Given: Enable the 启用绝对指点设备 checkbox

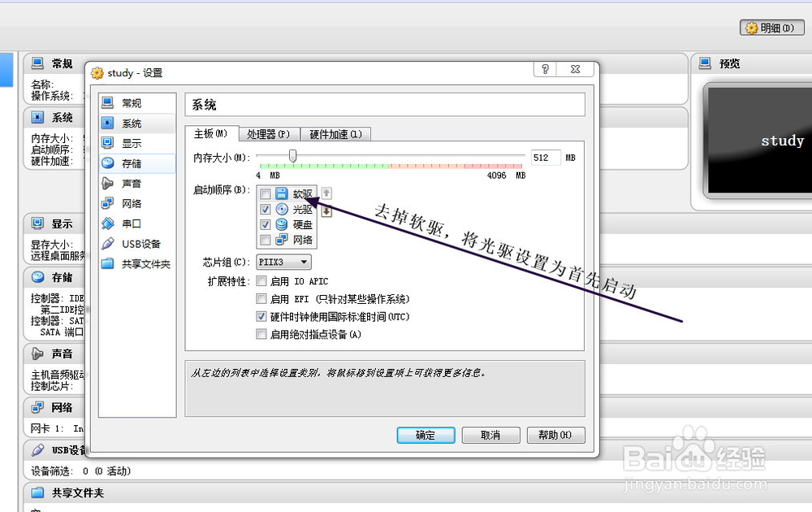Looking at the screenshot, I should 261,334.
